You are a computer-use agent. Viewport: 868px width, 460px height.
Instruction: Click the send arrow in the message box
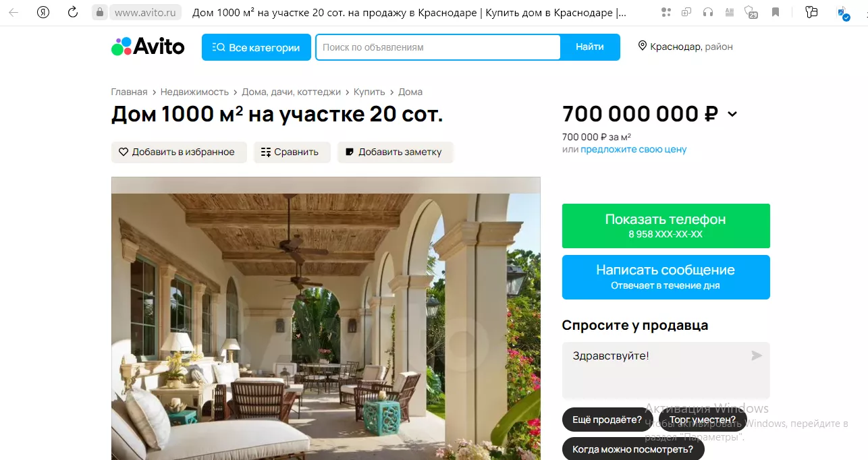(x=757, y=355)
